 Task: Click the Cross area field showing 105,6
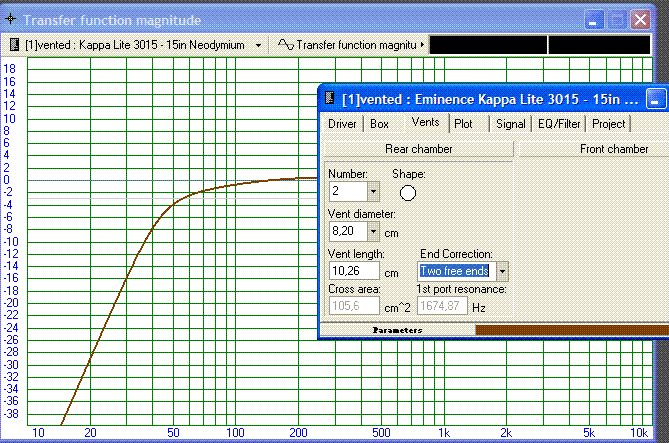pyautogui.click(x=354, y=306)
